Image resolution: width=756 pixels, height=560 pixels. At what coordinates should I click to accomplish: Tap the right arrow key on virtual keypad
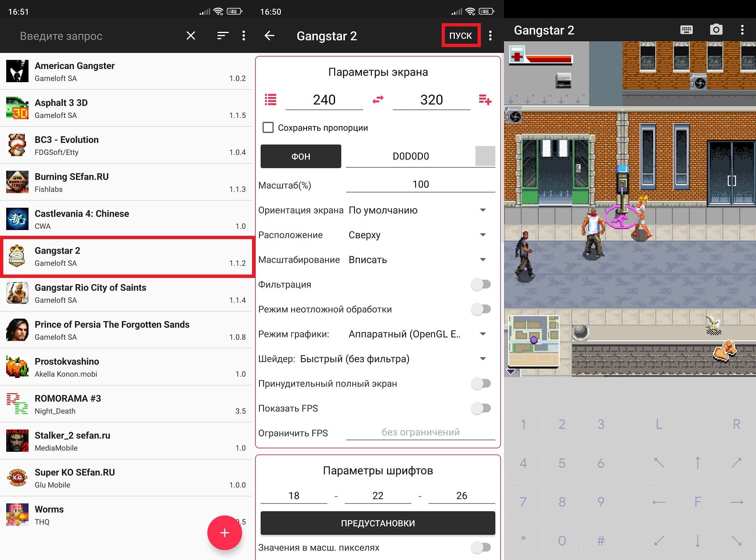(x=737, y=502)
